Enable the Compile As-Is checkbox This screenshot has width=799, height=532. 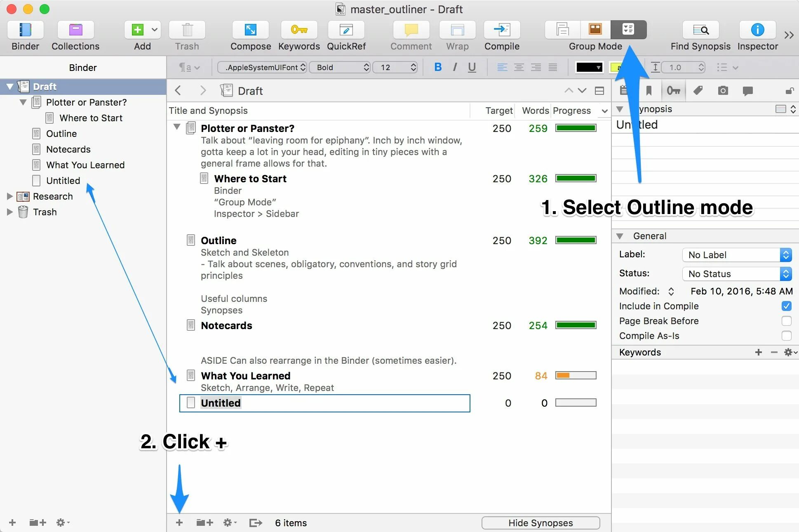click(786, 336)
